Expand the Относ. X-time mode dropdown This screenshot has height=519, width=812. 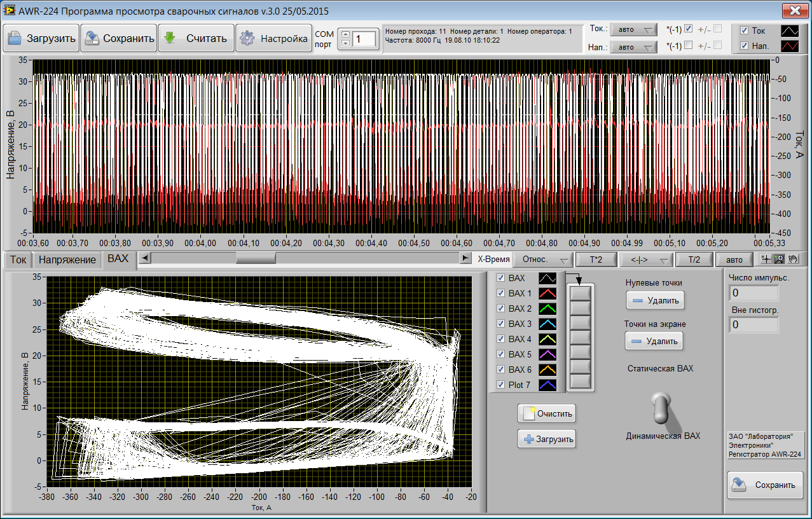point(542,260)
